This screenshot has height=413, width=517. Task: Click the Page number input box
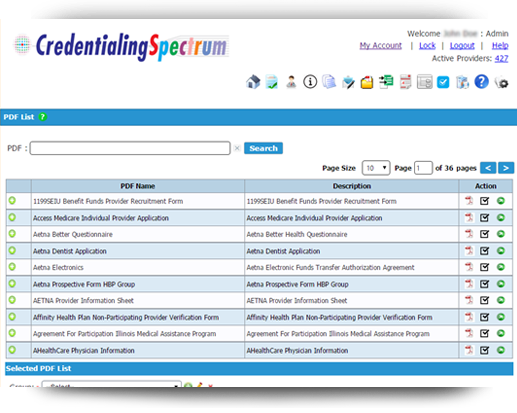423,168
